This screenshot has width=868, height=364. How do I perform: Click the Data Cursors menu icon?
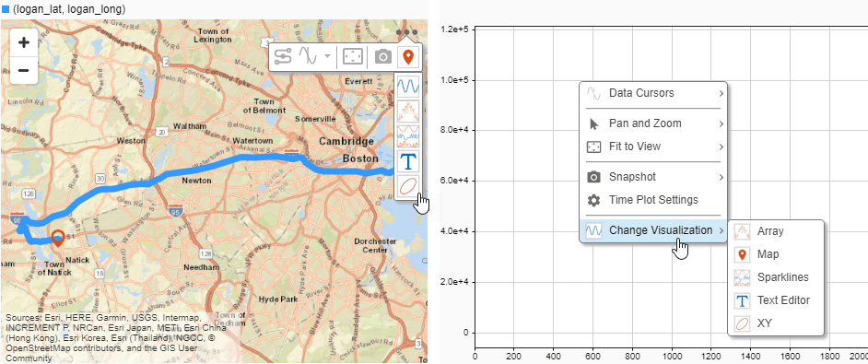[594, 93]
